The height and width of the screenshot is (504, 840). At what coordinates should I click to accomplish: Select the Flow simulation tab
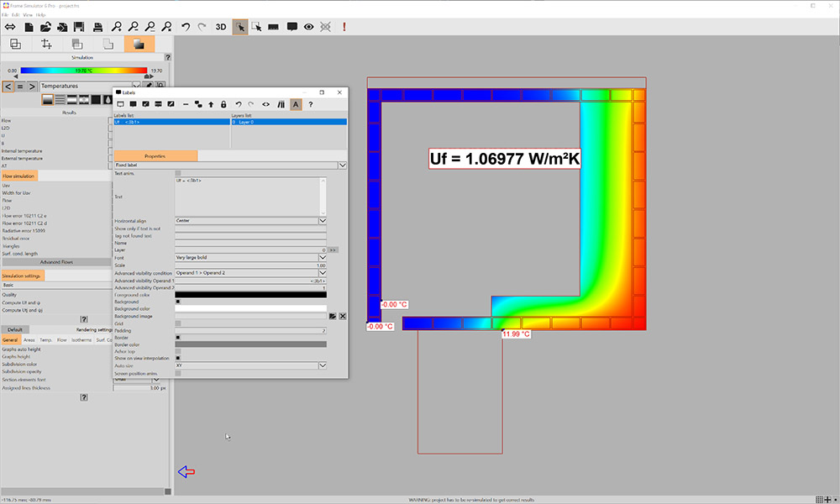(18, 176)
